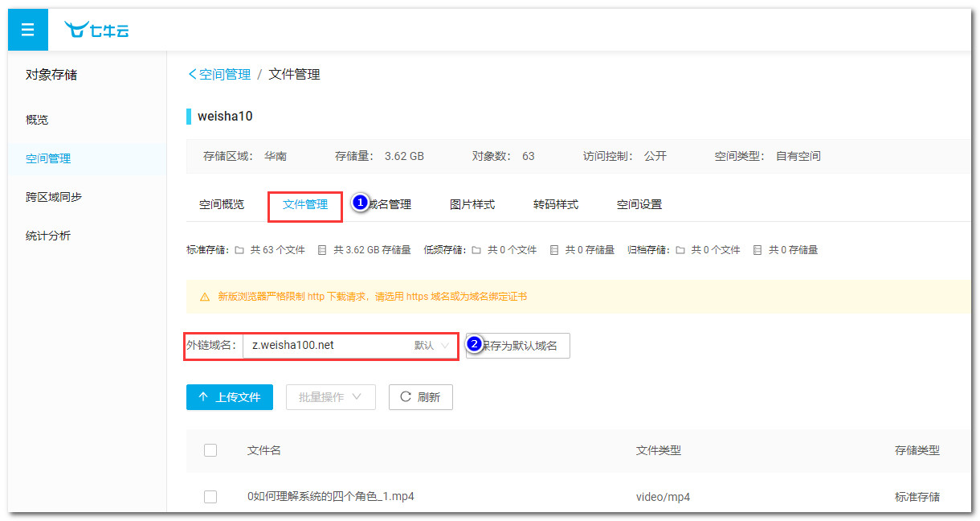Click the folder icon next to 标准存储

[x=239, y=250]
